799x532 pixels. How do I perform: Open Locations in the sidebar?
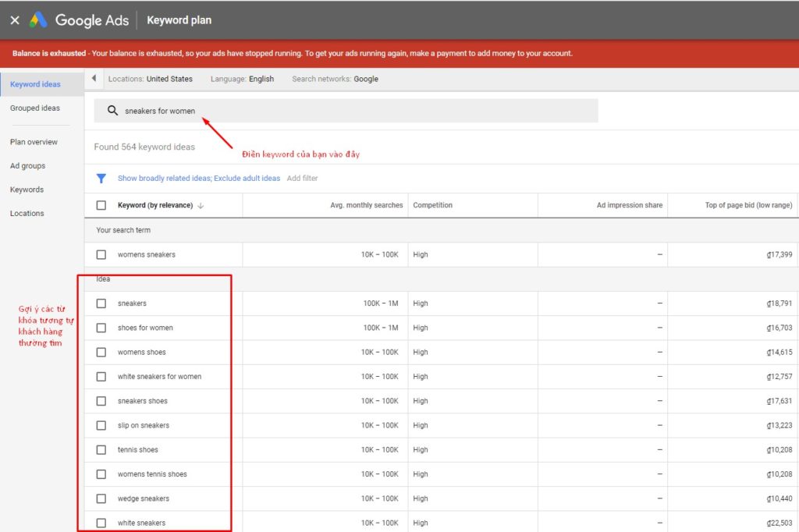(27, 214)
